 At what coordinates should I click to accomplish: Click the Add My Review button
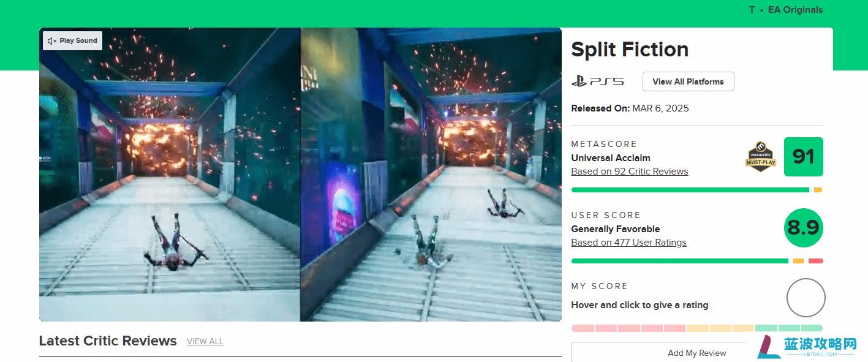697,353
